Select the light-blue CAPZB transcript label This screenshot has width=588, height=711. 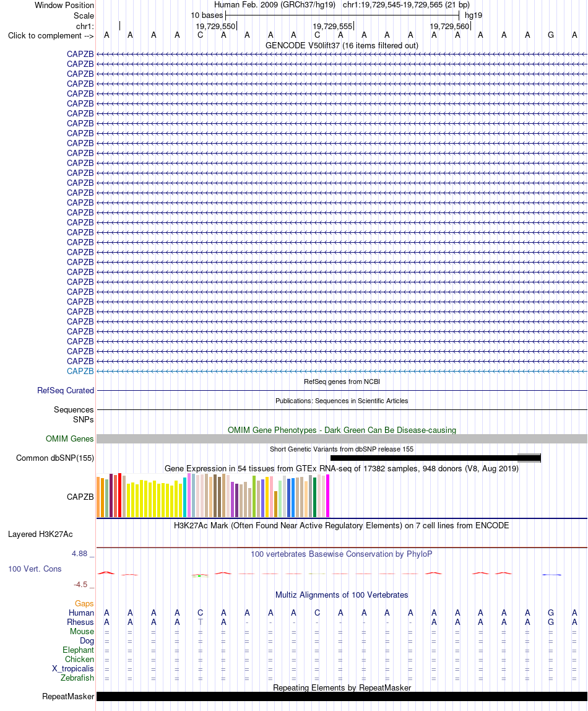pyautogui.click(x=80, y=372)
